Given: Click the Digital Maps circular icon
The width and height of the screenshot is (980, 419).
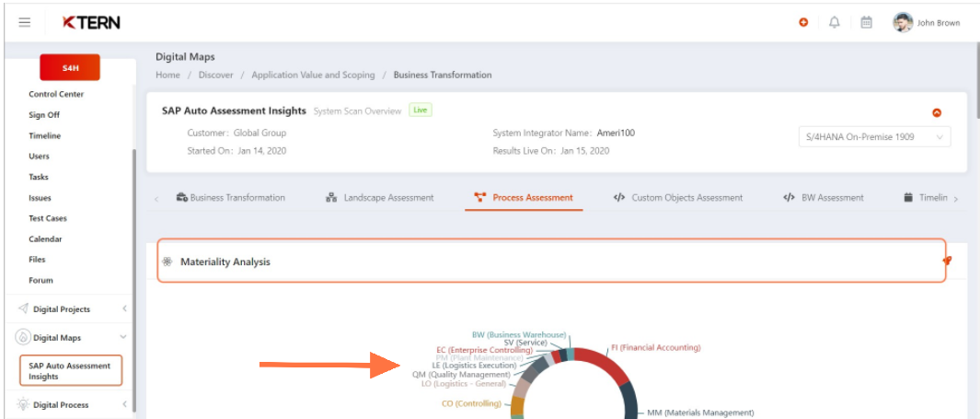Looking at the screenshot, I should pyautogui.click(x=22, y=337).
